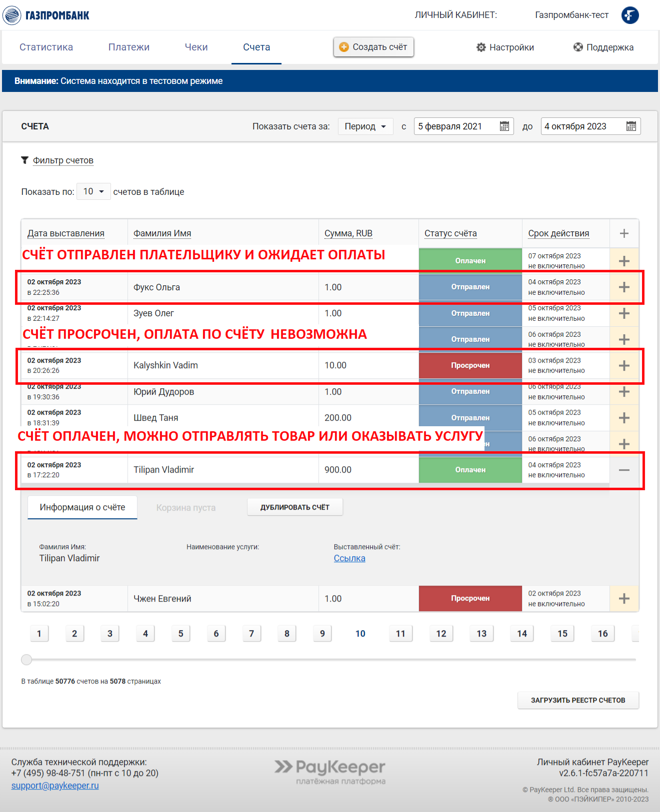Viewport: 660px width, 812px height.
Task: Go to page 16
Action: click(x=603, y=634)
